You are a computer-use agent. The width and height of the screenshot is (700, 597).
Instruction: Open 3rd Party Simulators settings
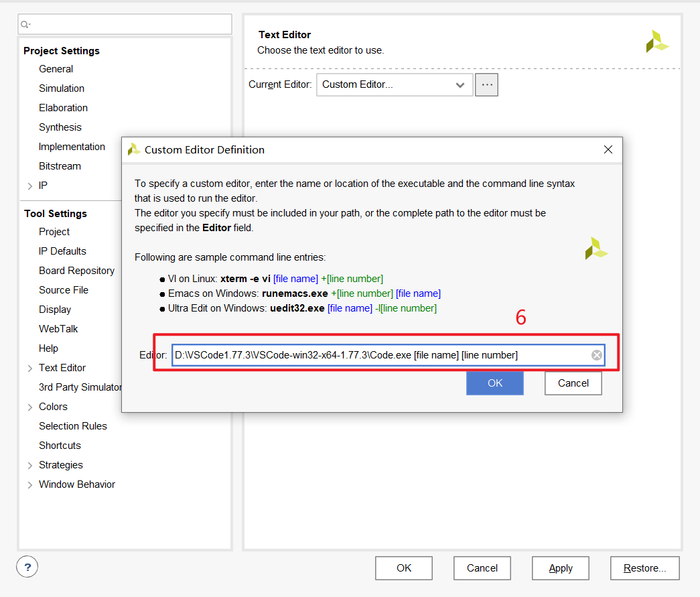pyautogui.click(x=80, y=387)
